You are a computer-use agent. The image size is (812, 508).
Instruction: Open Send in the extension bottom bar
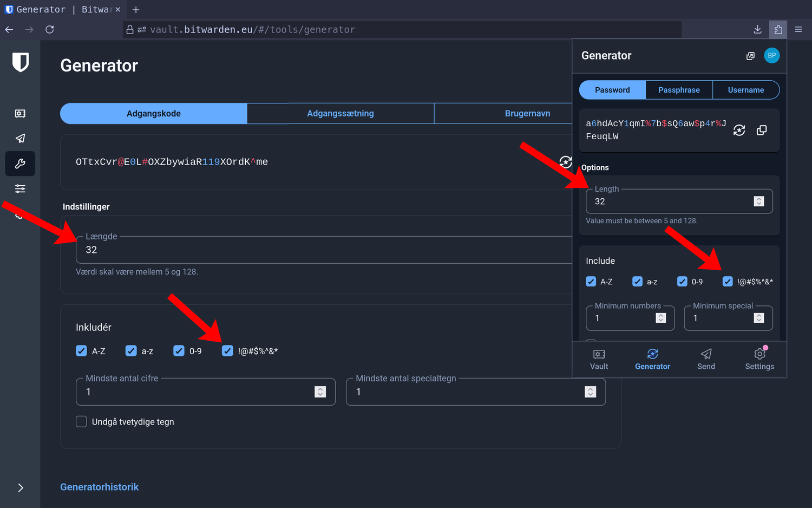[x=705, y=359]
